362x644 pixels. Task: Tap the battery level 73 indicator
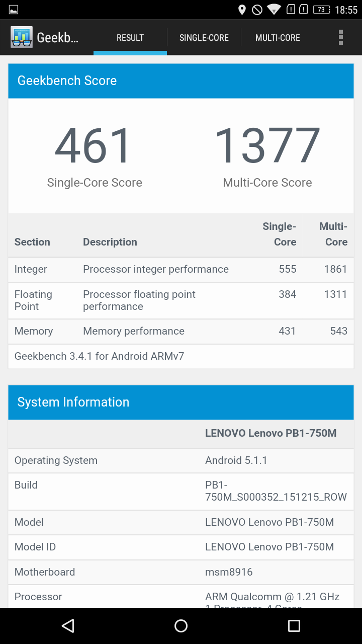click(322, 10)
